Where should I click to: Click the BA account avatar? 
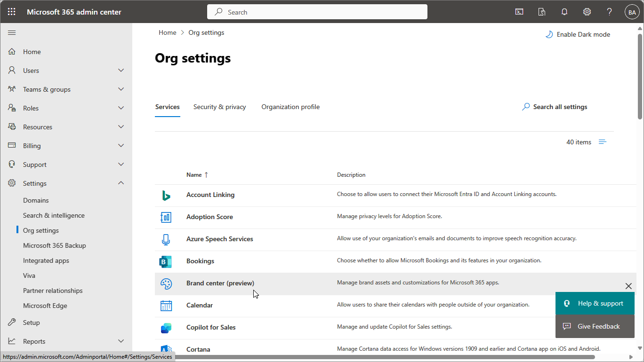(x=632, y=11)
